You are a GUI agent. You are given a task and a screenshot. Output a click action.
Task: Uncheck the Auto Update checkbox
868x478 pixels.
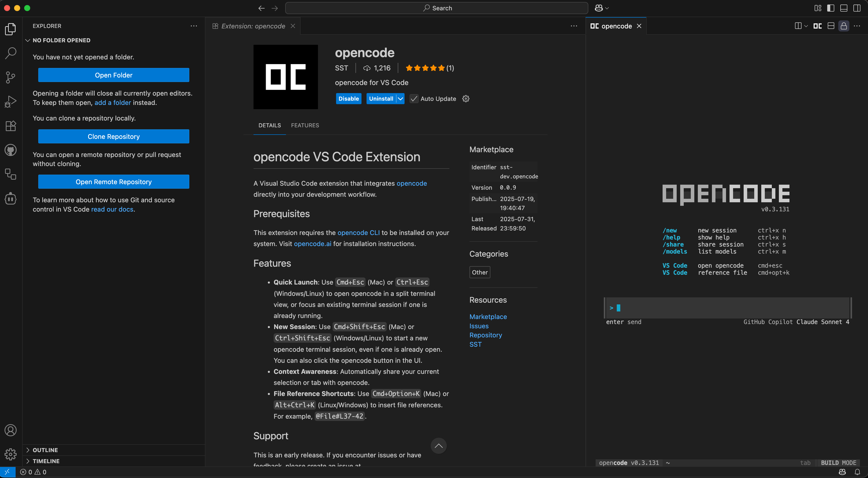[x=414, y=98]
